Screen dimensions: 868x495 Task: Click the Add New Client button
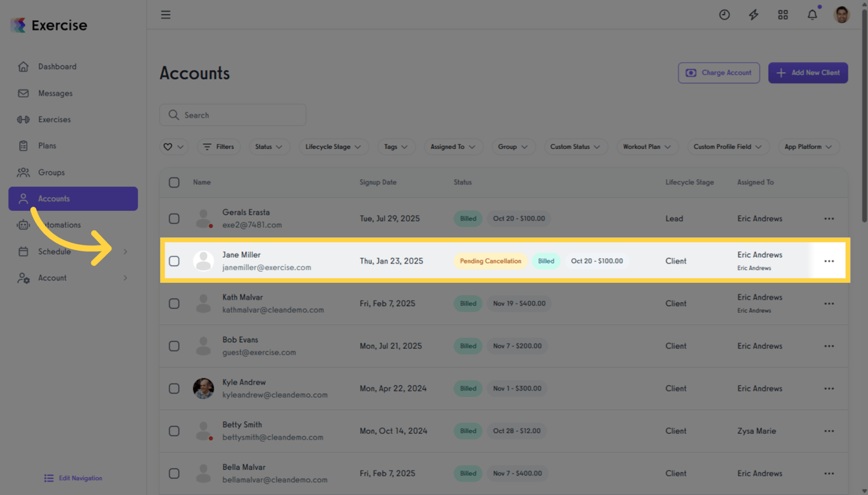807,72
